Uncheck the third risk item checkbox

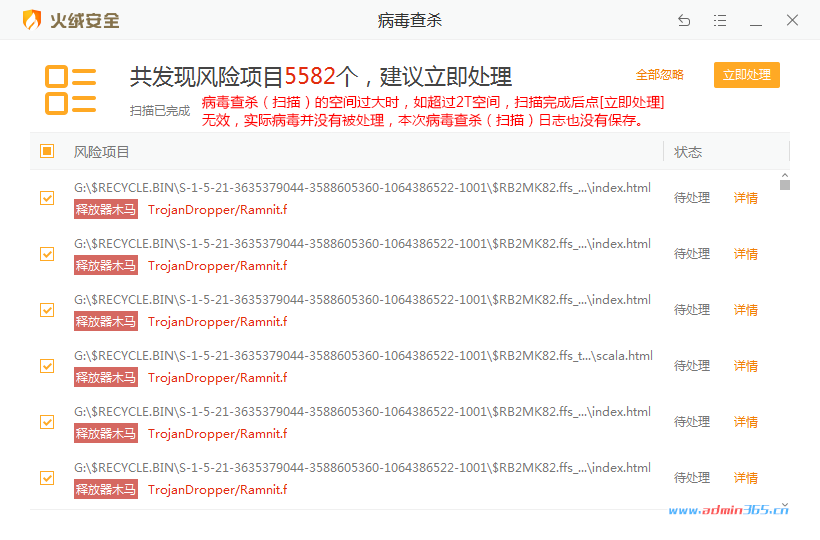tap(47, 310)
